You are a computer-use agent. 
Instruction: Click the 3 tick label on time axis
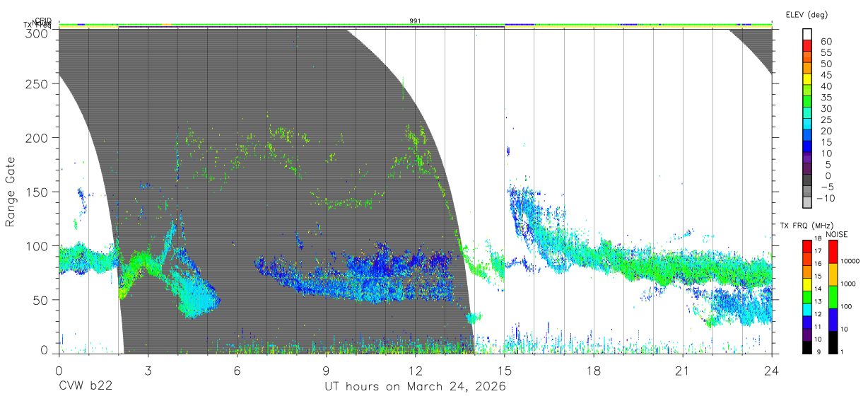148,371
